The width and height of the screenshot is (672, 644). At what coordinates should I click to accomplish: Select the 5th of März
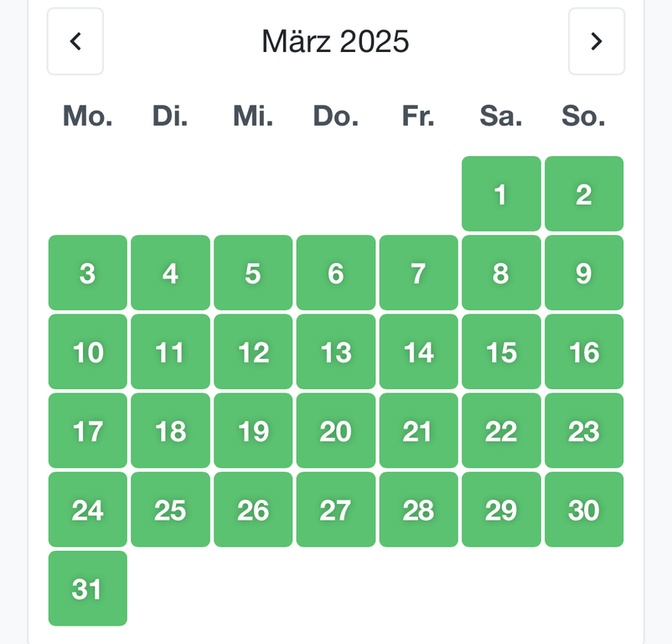253,273
